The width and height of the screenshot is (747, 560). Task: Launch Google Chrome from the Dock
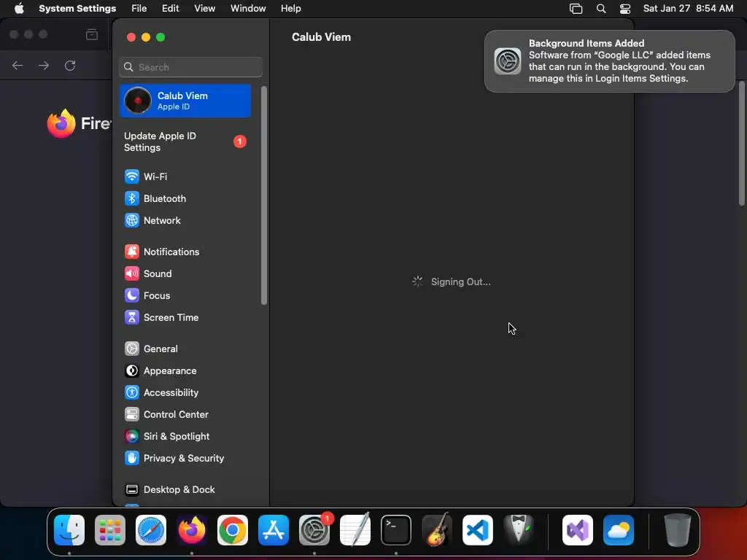(x=233, y=530)
